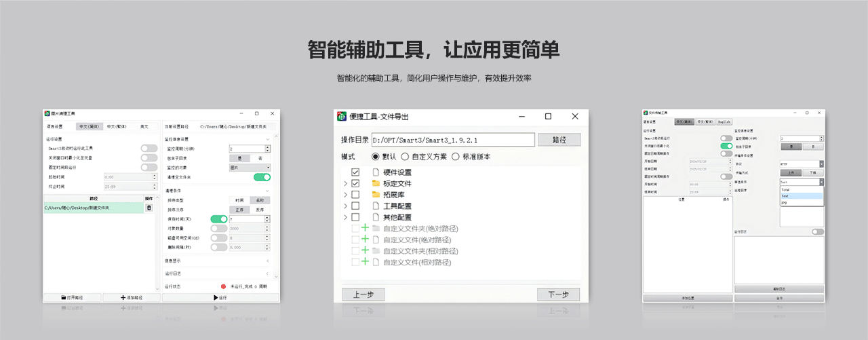868x340 pixels.
Task: Click the 操作目录 path input field
Action: 454,140
